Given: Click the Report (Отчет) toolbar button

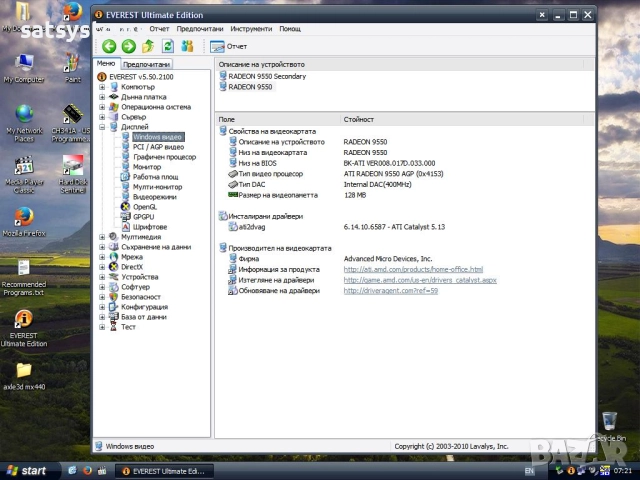Looking at the screenshot, I should [228, 46].
